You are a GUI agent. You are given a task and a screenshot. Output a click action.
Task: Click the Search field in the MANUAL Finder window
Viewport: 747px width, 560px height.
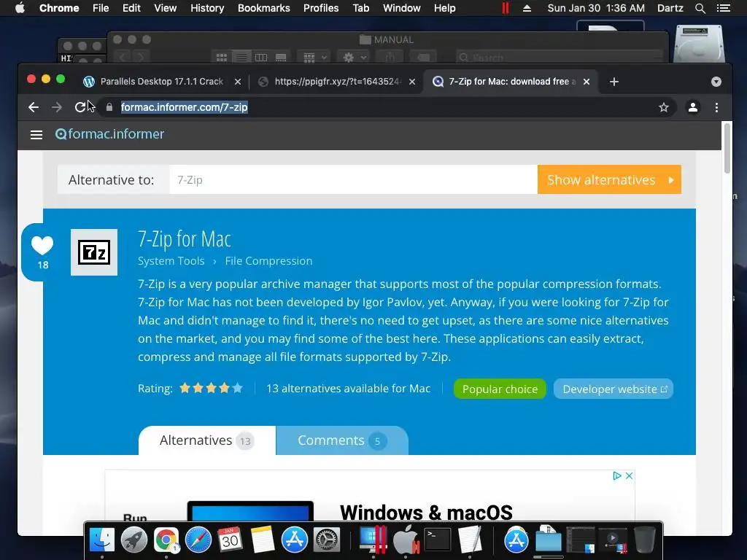coord(559,58)
